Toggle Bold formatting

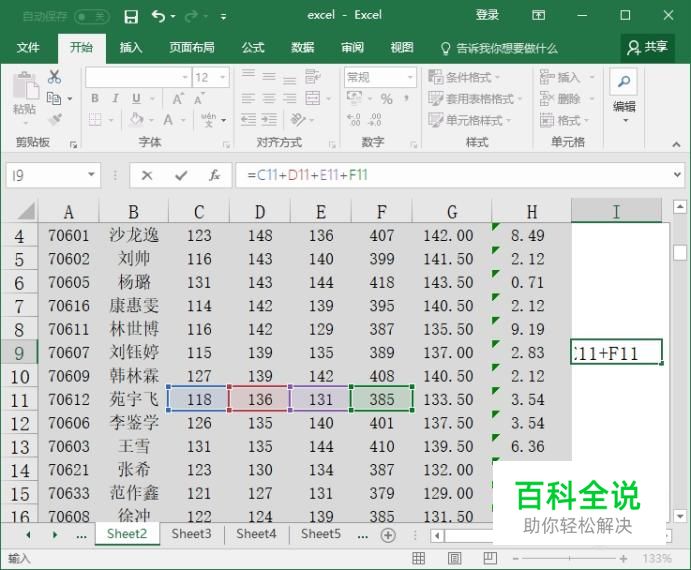[x=95, y=98]
